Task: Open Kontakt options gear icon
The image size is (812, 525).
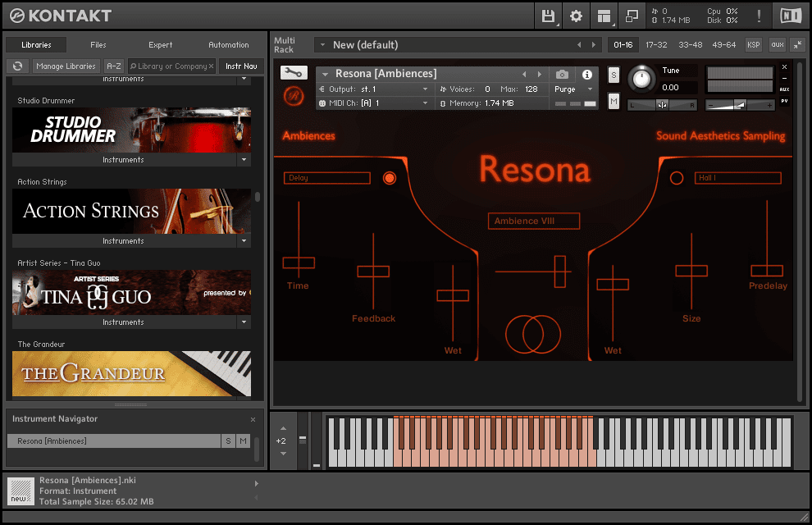Action: click(x=576, y=16)
